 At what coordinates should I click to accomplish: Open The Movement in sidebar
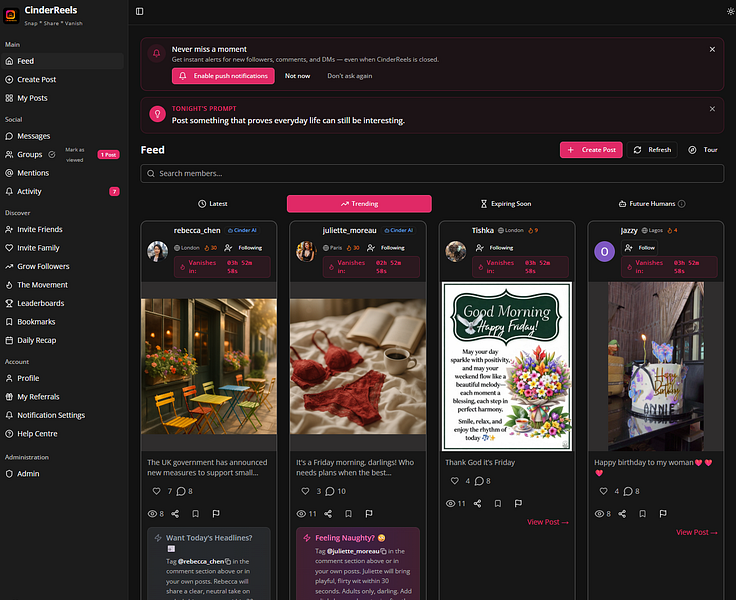pos(62,285)
